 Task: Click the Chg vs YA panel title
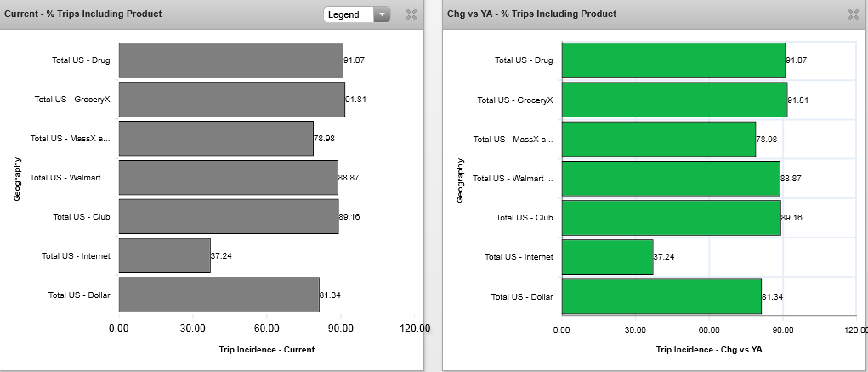[531, 14]
